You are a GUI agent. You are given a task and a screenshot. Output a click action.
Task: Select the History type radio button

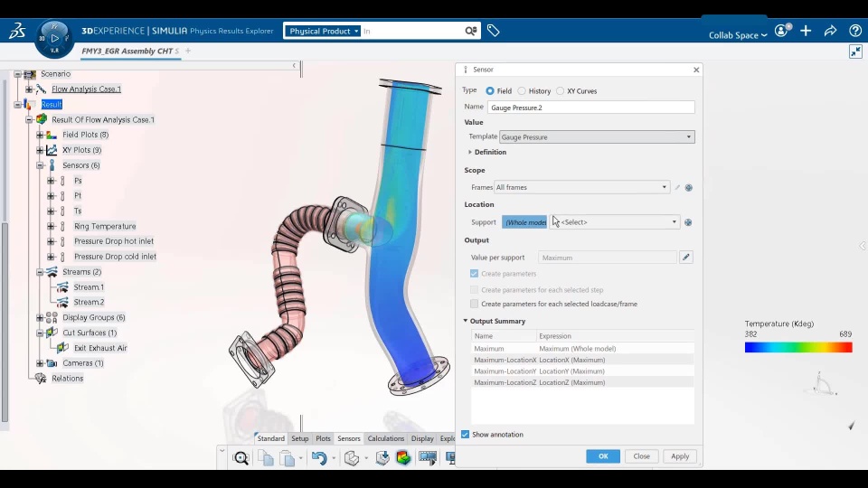click(523, 91)
